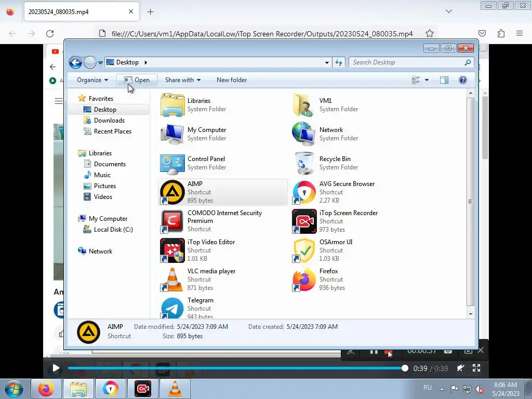532x399 pixels.
Task: Select Recent Places in the sidebar
Action: coord(112,131)
